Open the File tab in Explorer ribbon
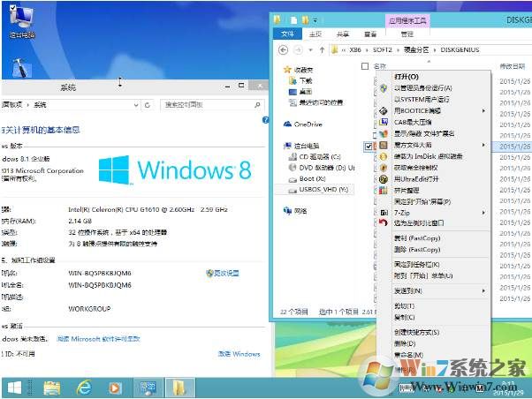The image size is (532, 399). coord(287,34)
